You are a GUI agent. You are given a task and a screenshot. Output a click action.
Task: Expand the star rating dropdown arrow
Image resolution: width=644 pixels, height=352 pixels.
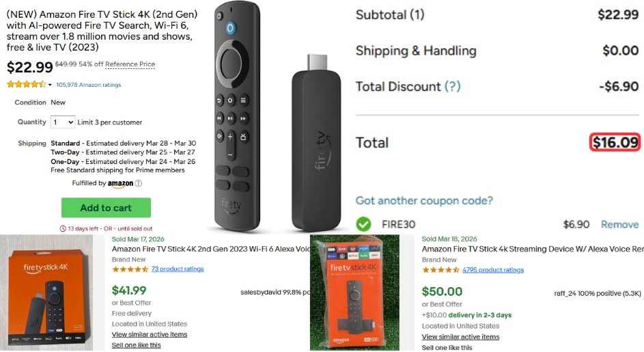pos(50,85)
